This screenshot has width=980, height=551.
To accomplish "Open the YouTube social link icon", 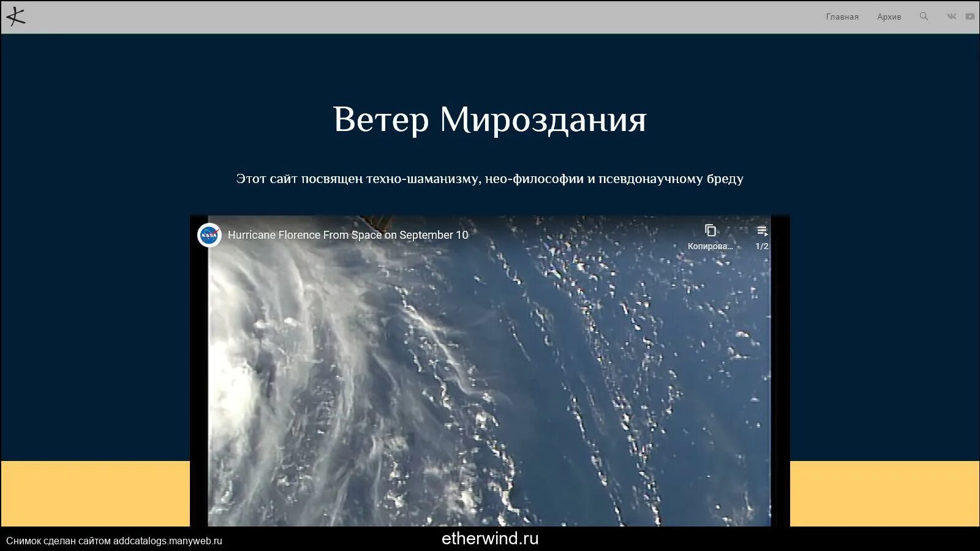I will point(970,17).
